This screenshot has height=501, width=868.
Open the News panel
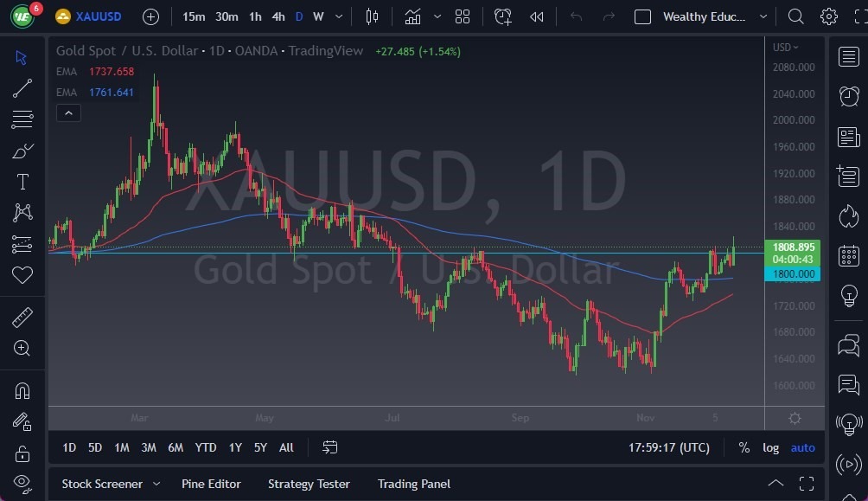[x=848, y=137]
